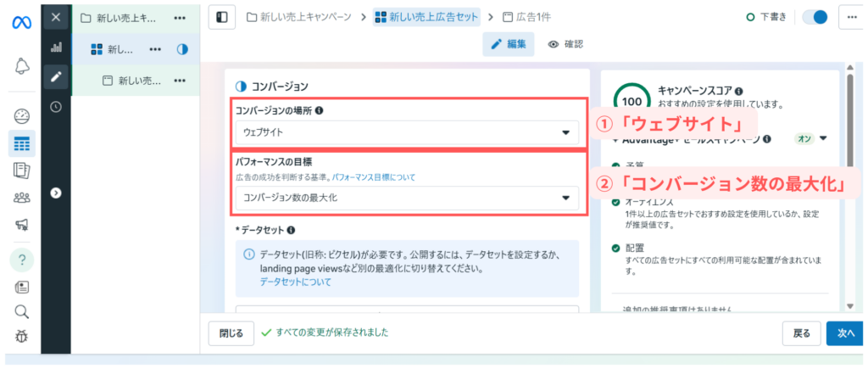Open the news feed icon in sidebar
Image resolution: width=868 pixels, height=369 pixels.
point(21,287)
